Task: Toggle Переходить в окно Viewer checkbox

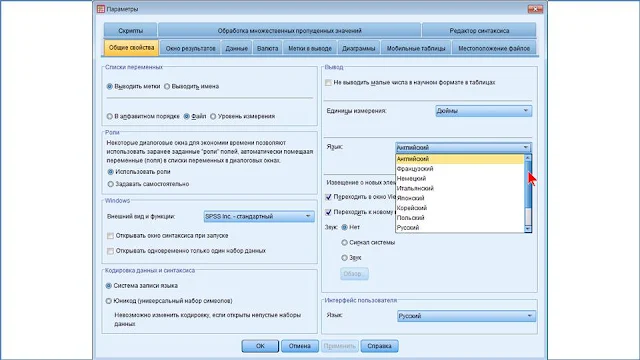Action: pyautogui.click(x=328, y=197)
